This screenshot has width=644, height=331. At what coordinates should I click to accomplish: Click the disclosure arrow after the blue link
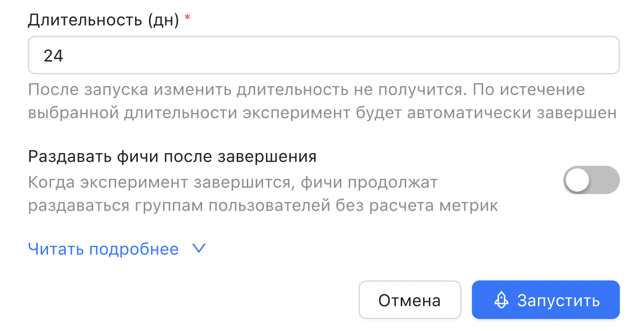coord(198,249)
